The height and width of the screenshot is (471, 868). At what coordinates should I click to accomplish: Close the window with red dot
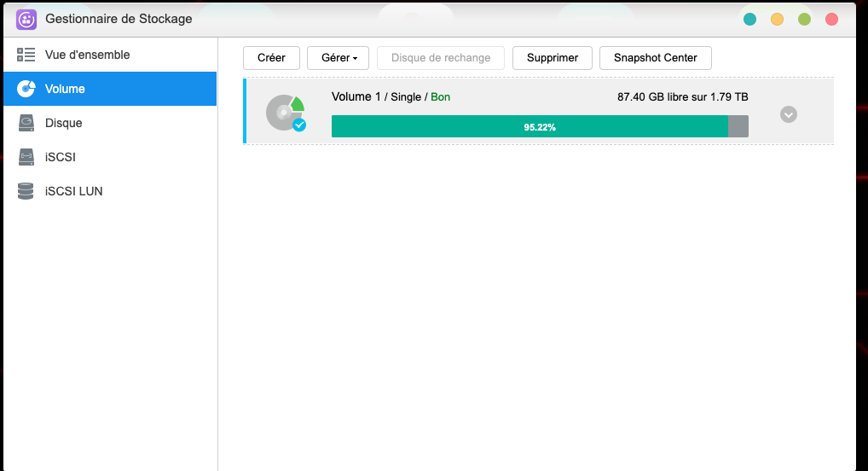[x=831, y=20]
